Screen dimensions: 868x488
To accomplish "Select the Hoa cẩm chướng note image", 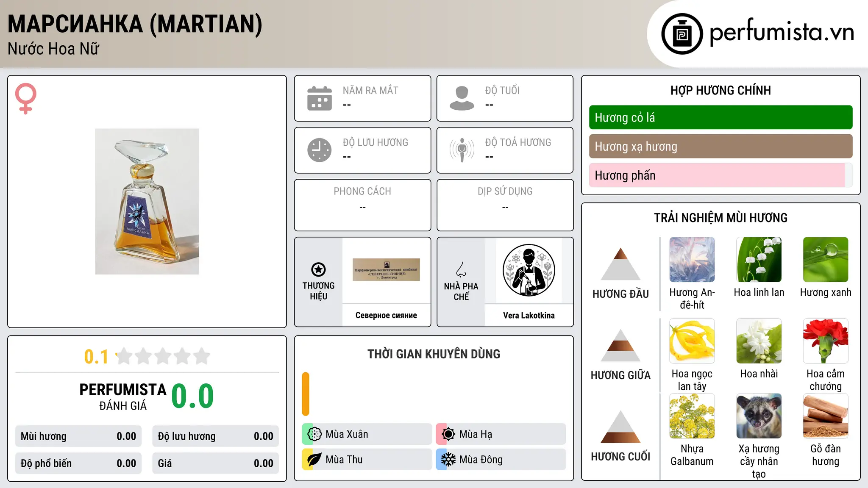I will click(826, 341).
